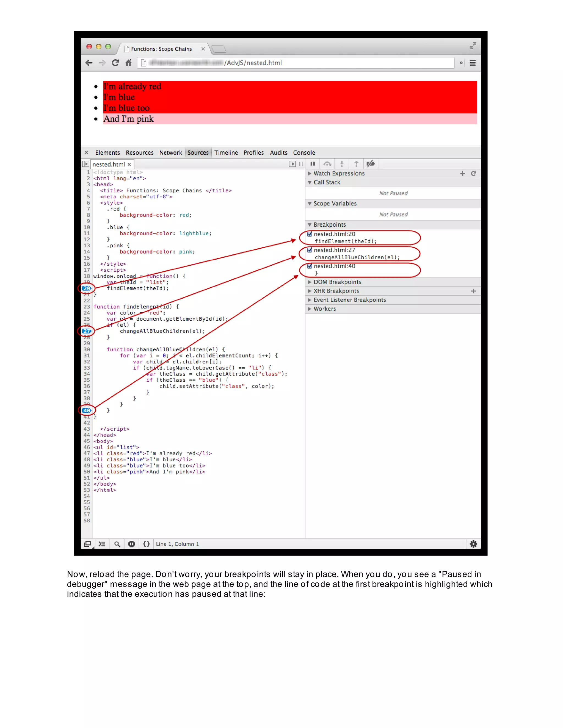This screenshot has height=728, width=563.
Task: Switch to the Console panel
Action: (x=304, y=153)
